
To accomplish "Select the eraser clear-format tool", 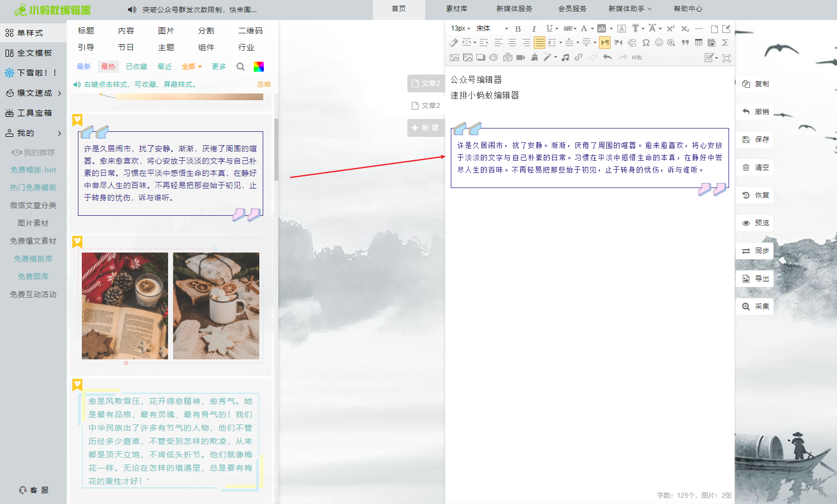I will [x=454, y=42].
